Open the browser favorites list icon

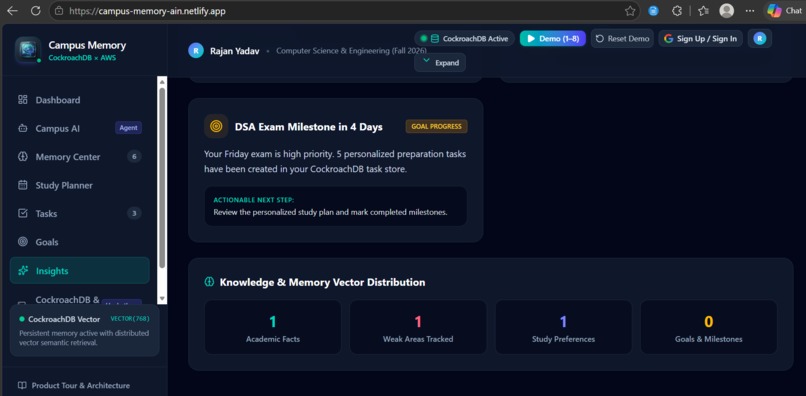(x=704, y=11)
